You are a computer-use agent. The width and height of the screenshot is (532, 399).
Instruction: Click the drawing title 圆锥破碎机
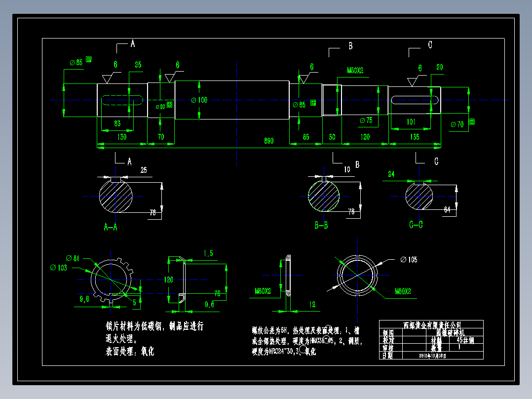450,332
